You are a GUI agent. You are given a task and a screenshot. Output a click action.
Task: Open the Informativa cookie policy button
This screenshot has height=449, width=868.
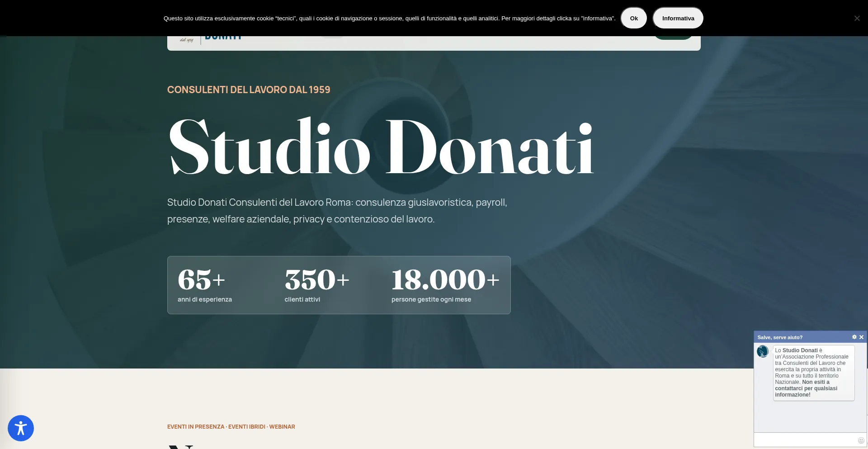678,18
